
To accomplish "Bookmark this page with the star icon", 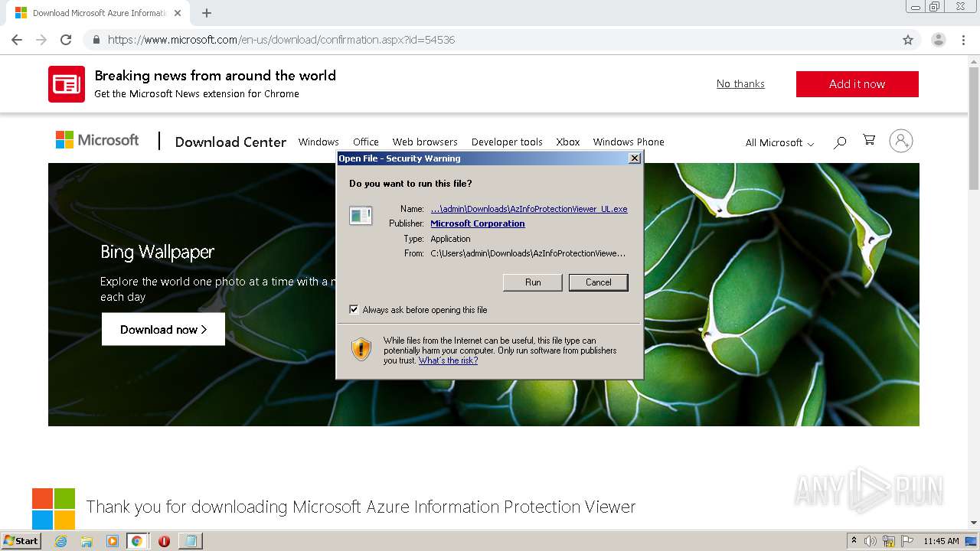I will [908, 40].
